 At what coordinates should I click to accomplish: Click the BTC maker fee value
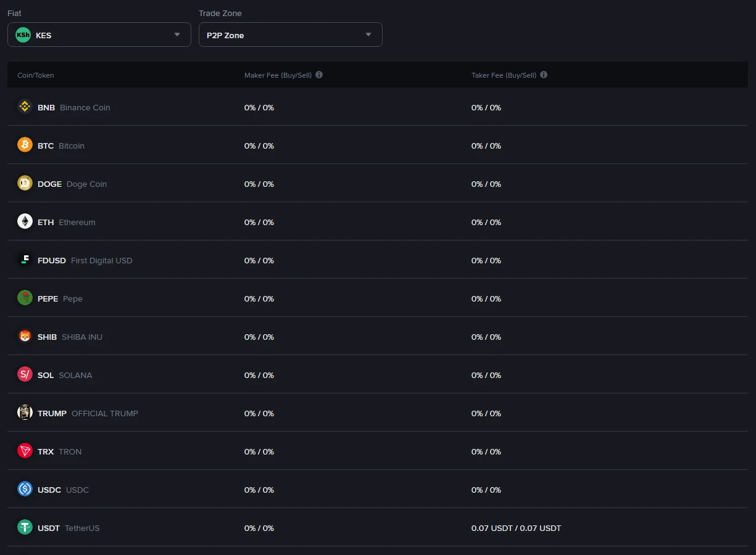[x=259, y=146]
